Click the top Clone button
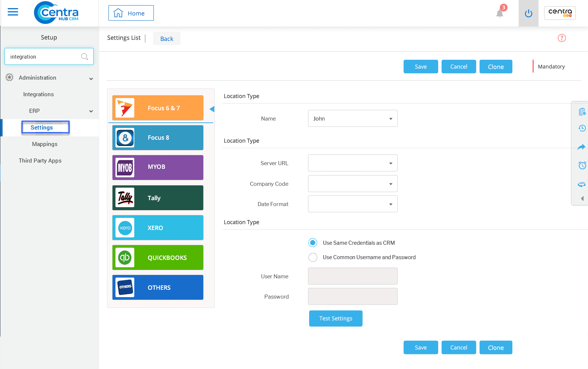 [496, 66]
